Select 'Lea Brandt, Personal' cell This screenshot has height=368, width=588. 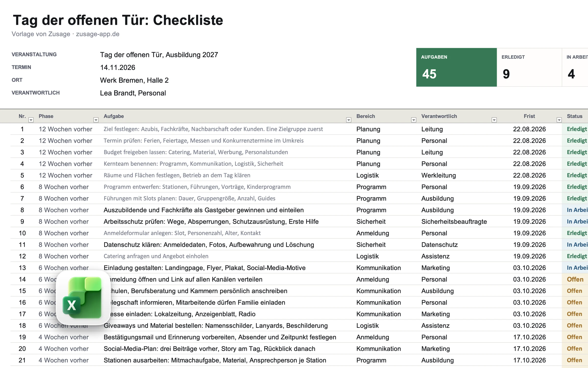pos(133,93)
